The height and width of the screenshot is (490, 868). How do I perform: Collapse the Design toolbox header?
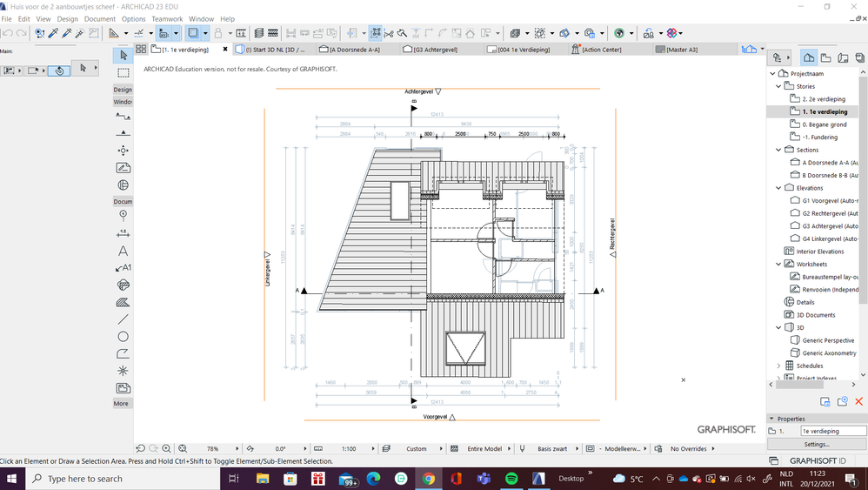123,89
